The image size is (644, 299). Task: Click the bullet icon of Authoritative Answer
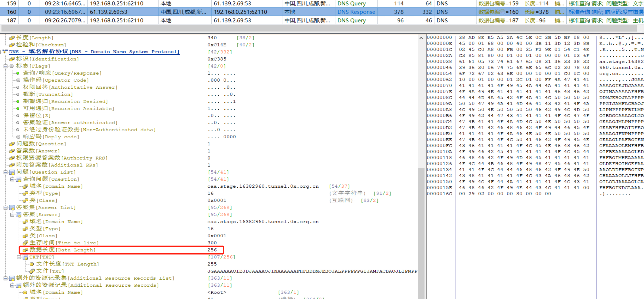[18, 88]
